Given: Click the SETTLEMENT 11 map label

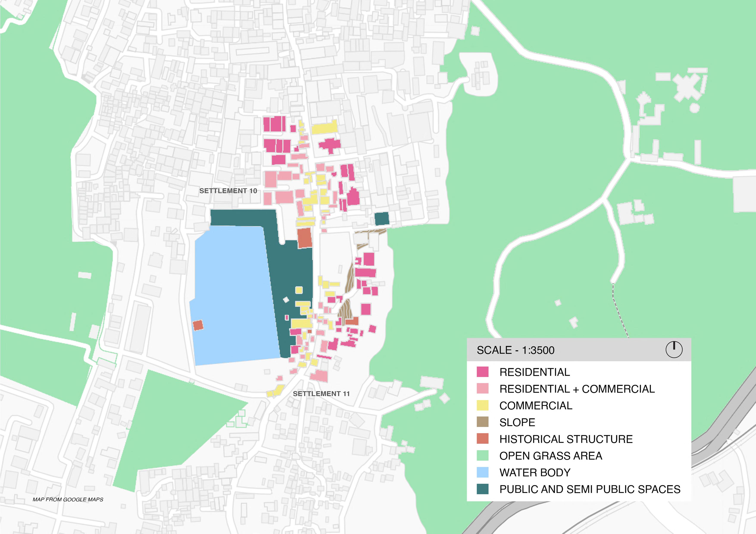Looking at the screenshot, I should (321, 394).
